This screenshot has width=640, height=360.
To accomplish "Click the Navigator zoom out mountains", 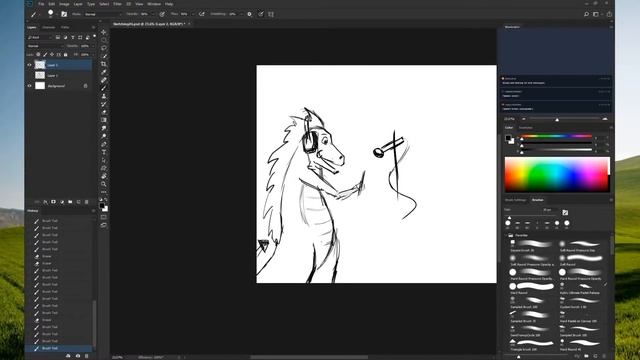I will (524, 119).
